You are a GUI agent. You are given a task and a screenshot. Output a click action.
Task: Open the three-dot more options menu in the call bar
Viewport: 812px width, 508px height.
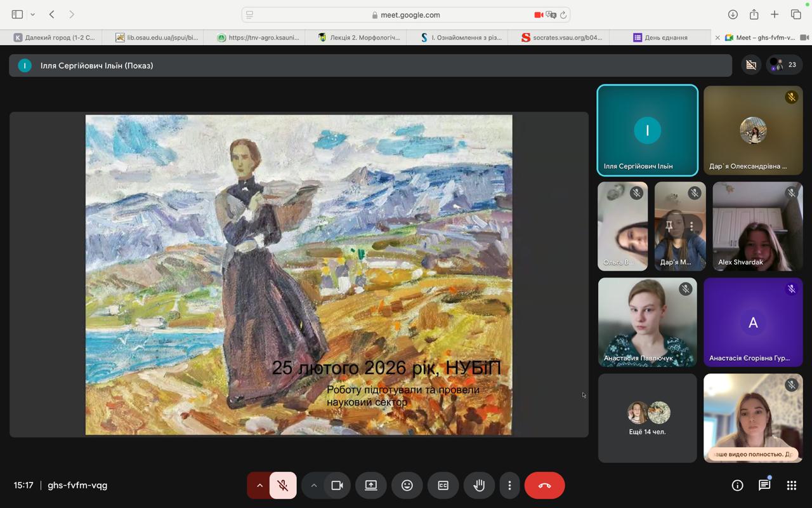coord(509,486)
